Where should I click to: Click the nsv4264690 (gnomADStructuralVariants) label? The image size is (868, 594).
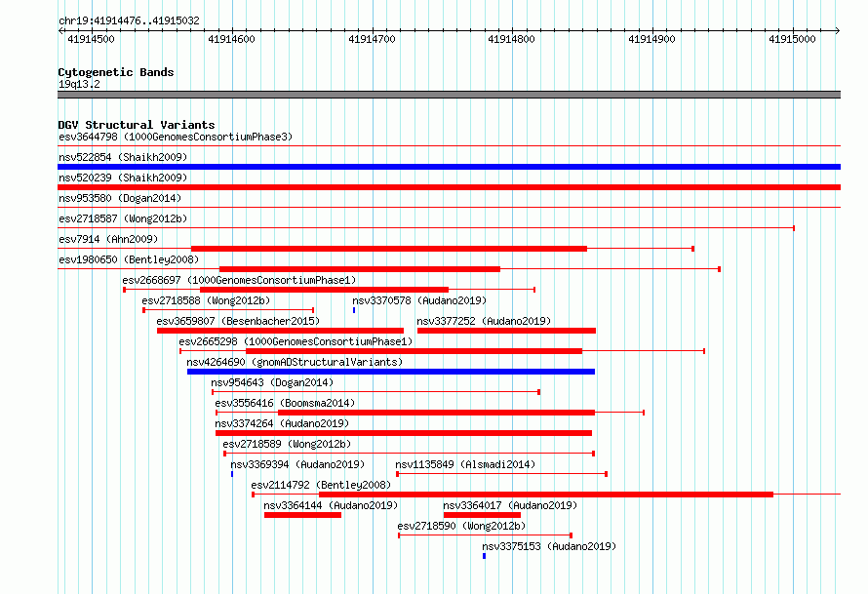(x=295, y=362)
